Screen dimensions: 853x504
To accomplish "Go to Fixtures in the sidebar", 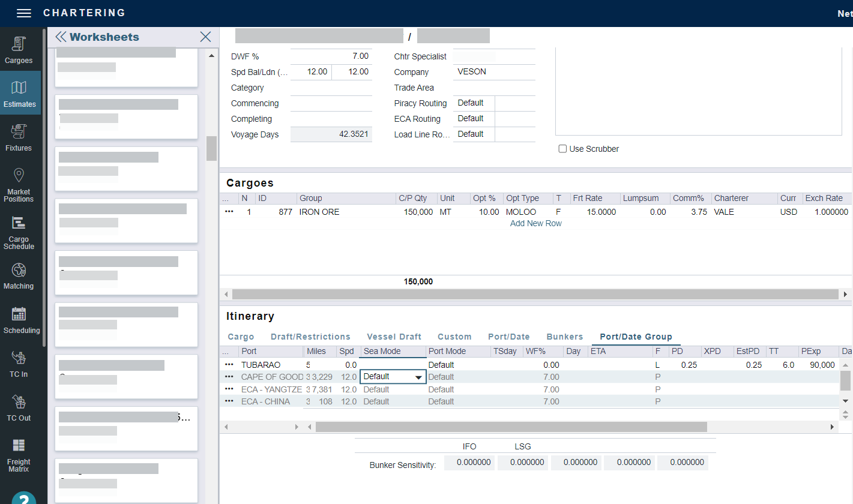I will coord(19,137).
